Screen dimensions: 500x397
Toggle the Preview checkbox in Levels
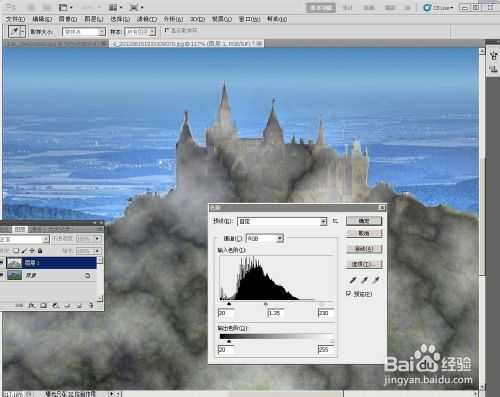[349, 293]
